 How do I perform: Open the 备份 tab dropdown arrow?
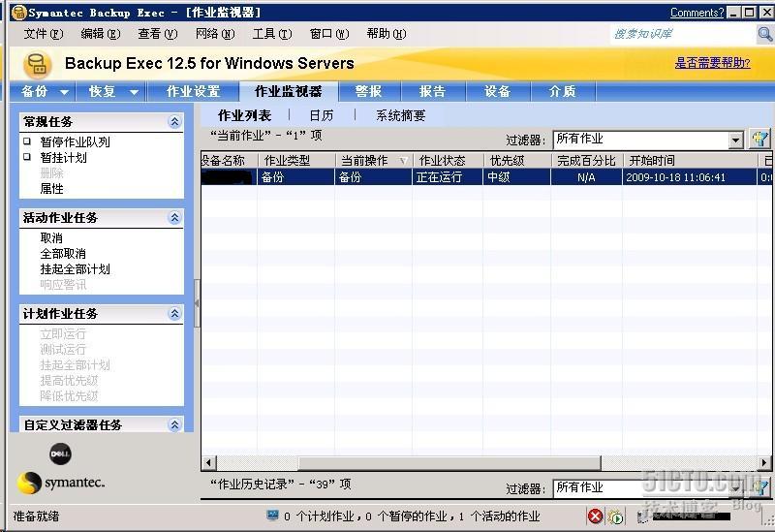[64, 92]
